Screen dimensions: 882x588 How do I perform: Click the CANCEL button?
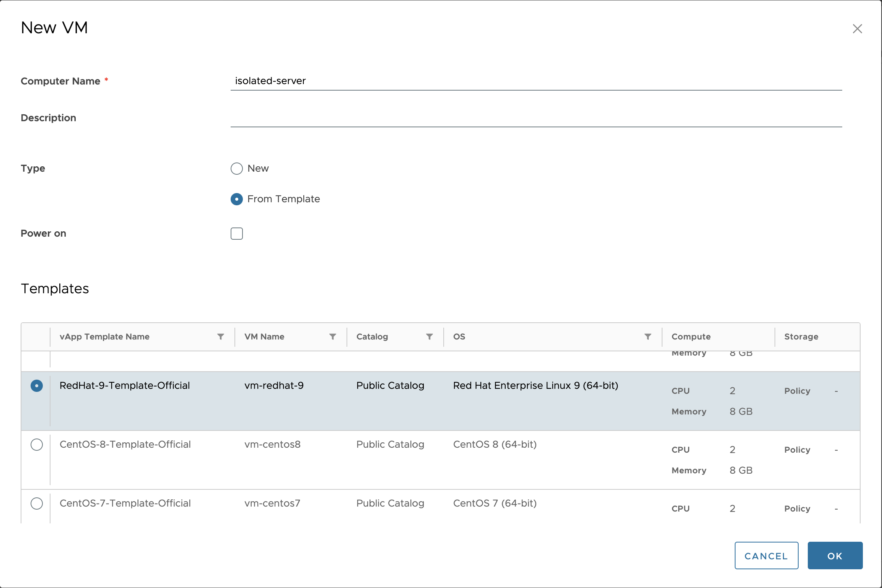766,556
